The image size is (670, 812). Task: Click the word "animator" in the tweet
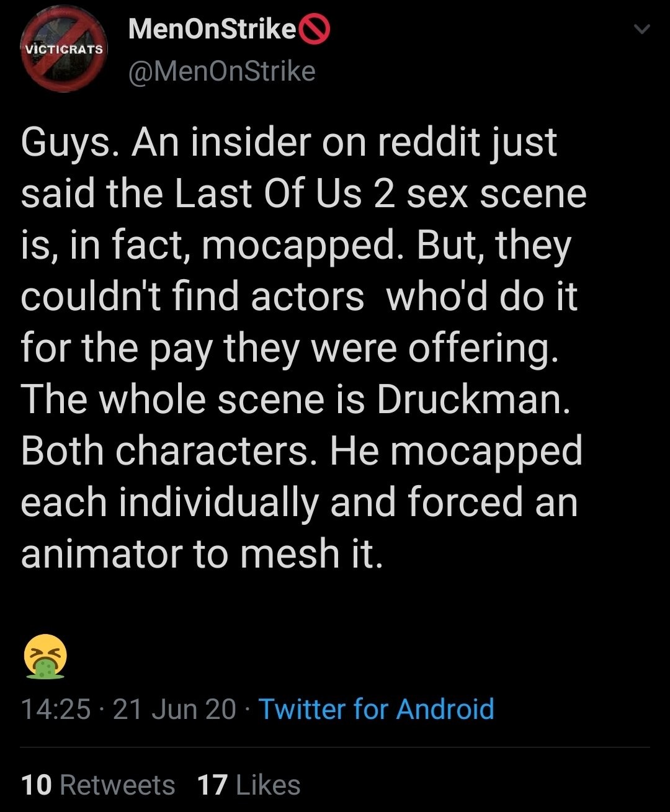pyautogui.click(x=101, y=553)
